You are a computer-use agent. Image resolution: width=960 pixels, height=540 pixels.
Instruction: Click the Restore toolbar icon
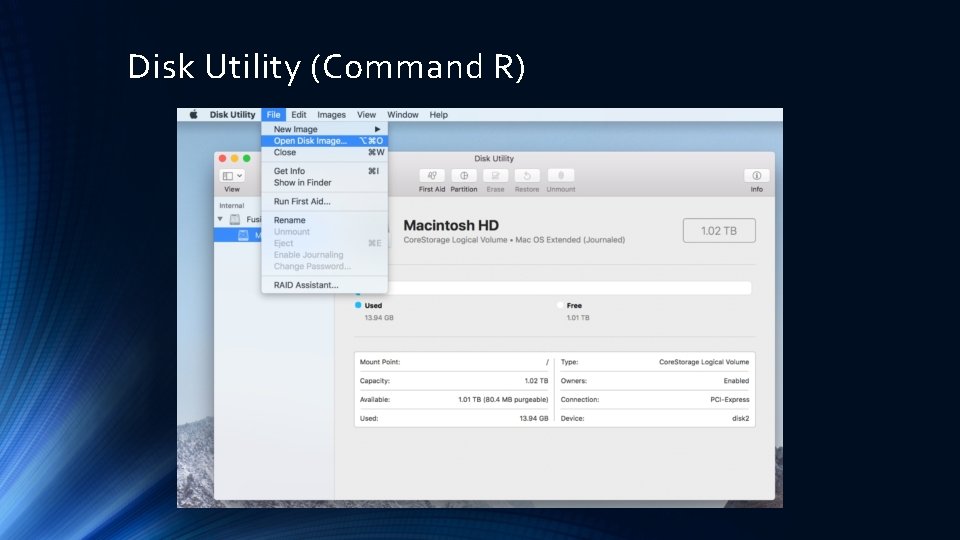tap(527, 176)
